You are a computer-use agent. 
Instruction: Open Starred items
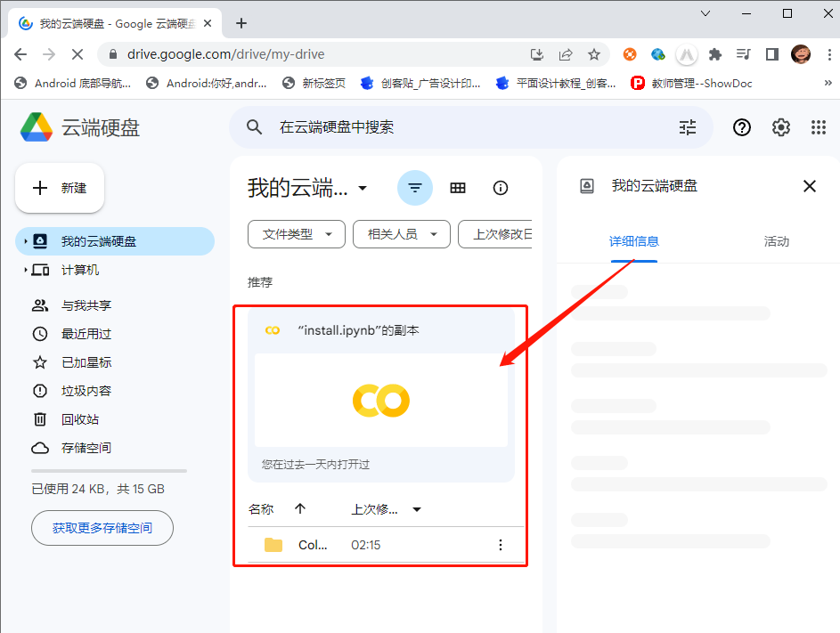(86, 362)
